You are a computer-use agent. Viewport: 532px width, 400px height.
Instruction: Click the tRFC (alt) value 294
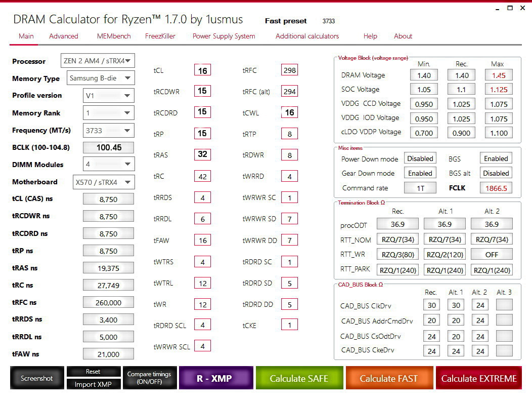pos(289,91)
